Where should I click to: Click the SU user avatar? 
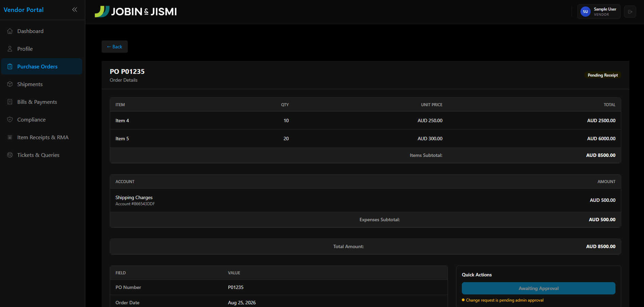click(585, 12)
